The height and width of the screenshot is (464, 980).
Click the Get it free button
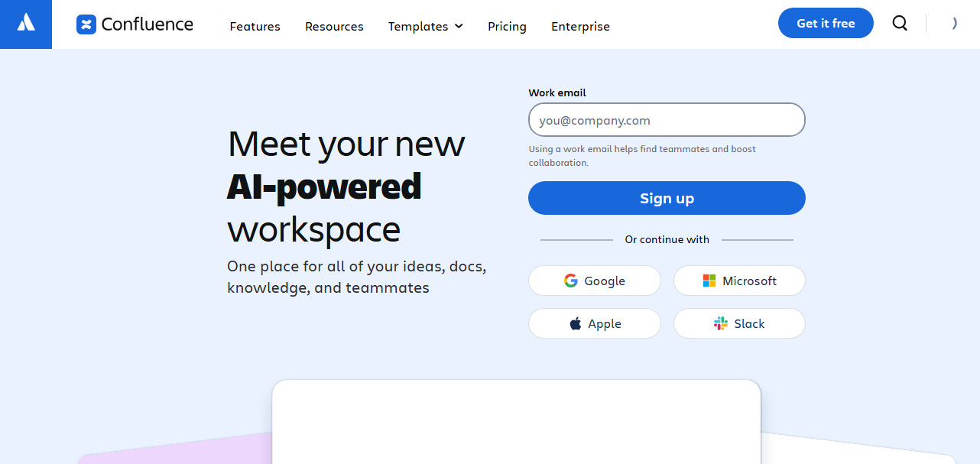pyautogui.click(x=826, y=23)
